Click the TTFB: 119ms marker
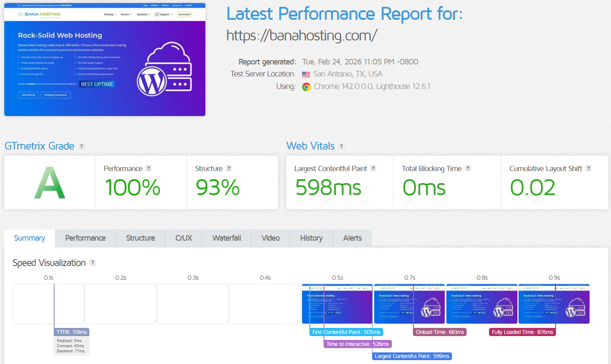 pyautogui.click(x=72, y=332)
